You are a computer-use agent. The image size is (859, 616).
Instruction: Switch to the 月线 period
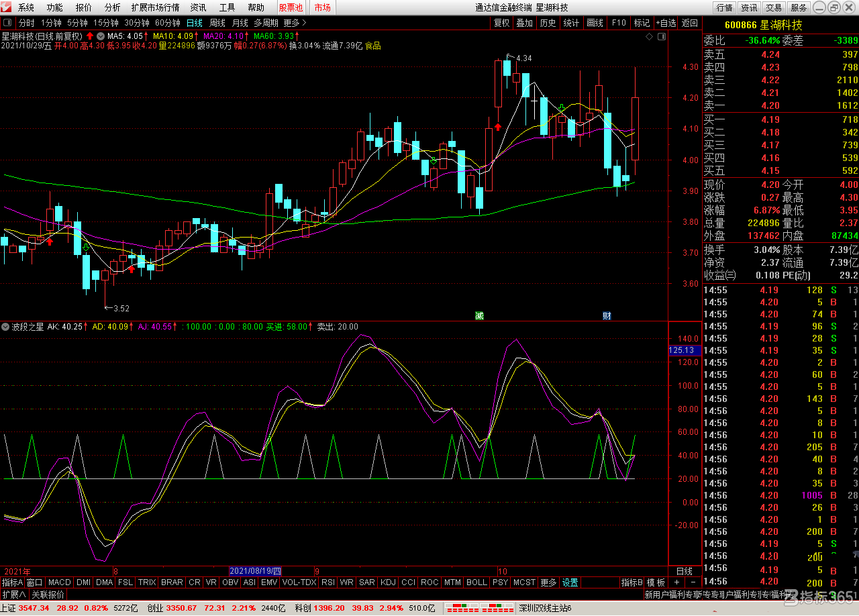point(240,23)
